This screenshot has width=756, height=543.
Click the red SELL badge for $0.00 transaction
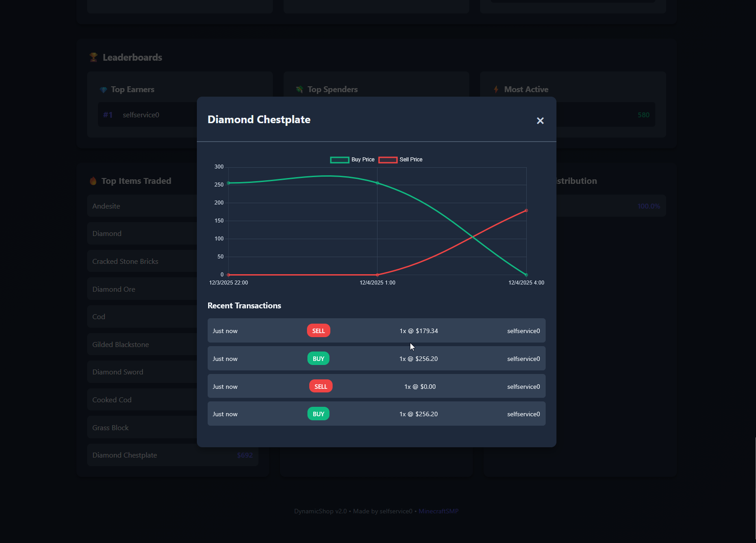pos(320,387)
